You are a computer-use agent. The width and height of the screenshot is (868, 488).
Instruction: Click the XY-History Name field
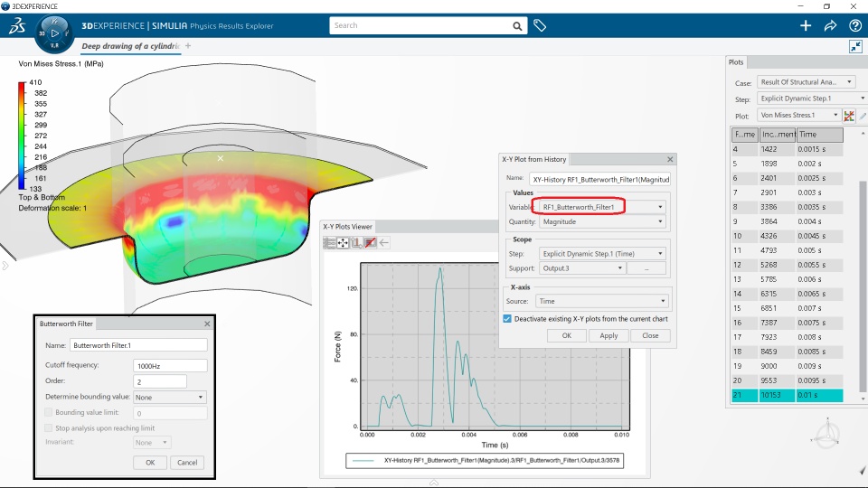point(600,179)
